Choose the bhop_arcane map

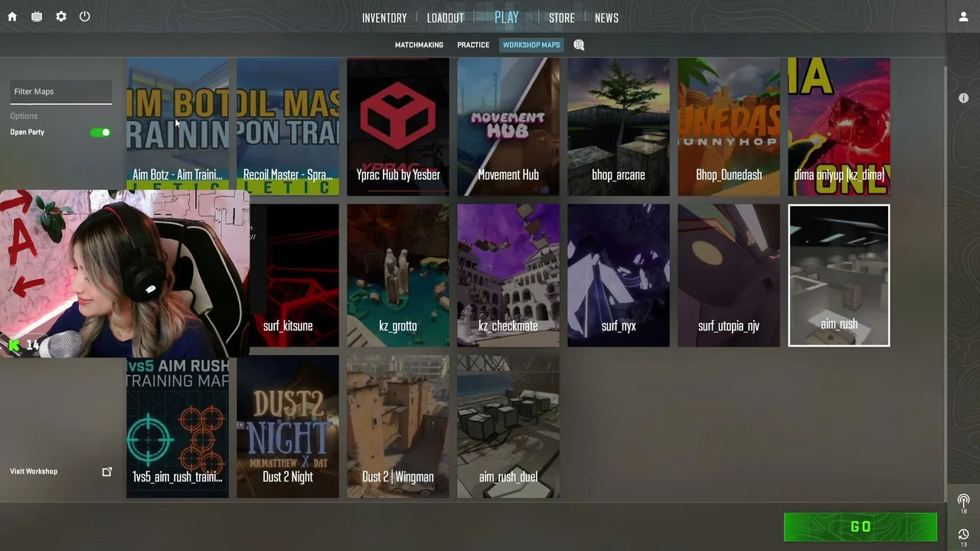[x=619, y=127]
